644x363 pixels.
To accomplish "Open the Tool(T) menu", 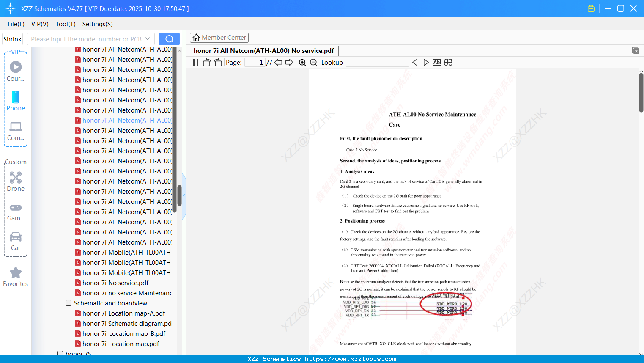I will [x=66, y=24].
